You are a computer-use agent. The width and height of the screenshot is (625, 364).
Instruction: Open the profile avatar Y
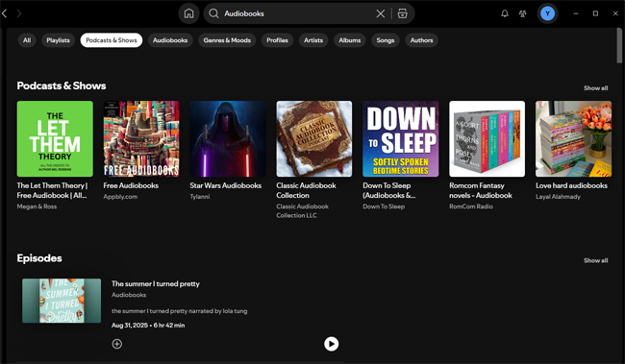[547, 13]
